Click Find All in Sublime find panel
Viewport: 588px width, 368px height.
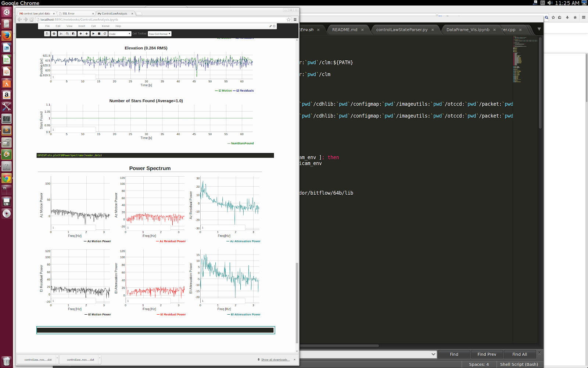click(x=520, y=354)
